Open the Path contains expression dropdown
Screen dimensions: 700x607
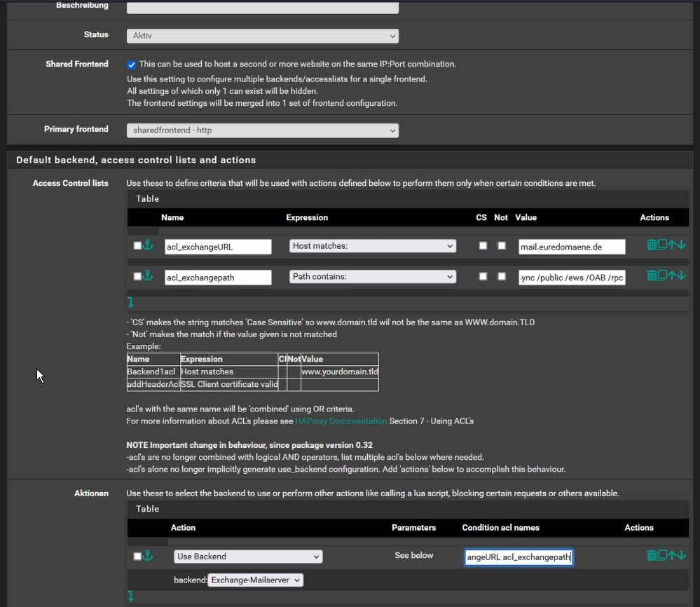(373, 277)
